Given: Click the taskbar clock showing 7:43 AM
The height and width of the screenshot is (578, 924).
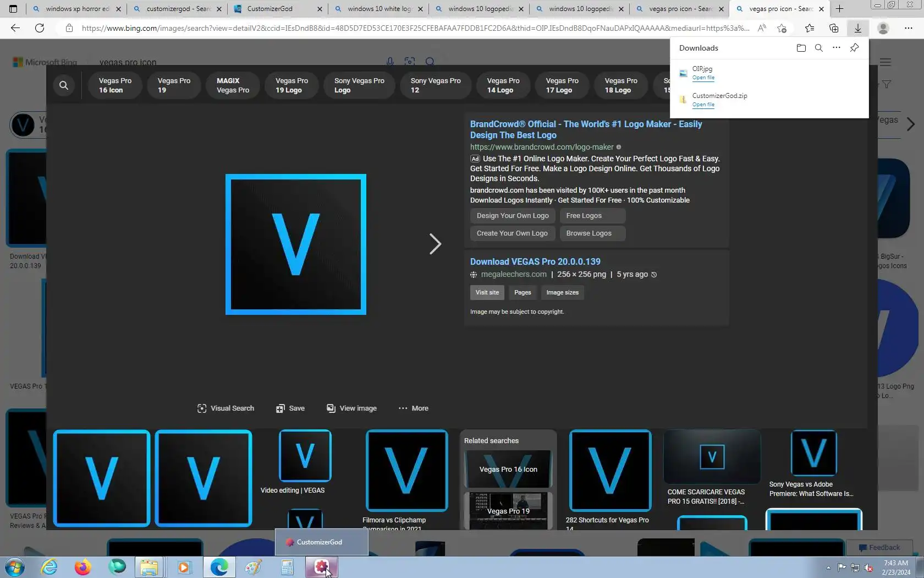Looking at the screenshot, I should (896, 568).
